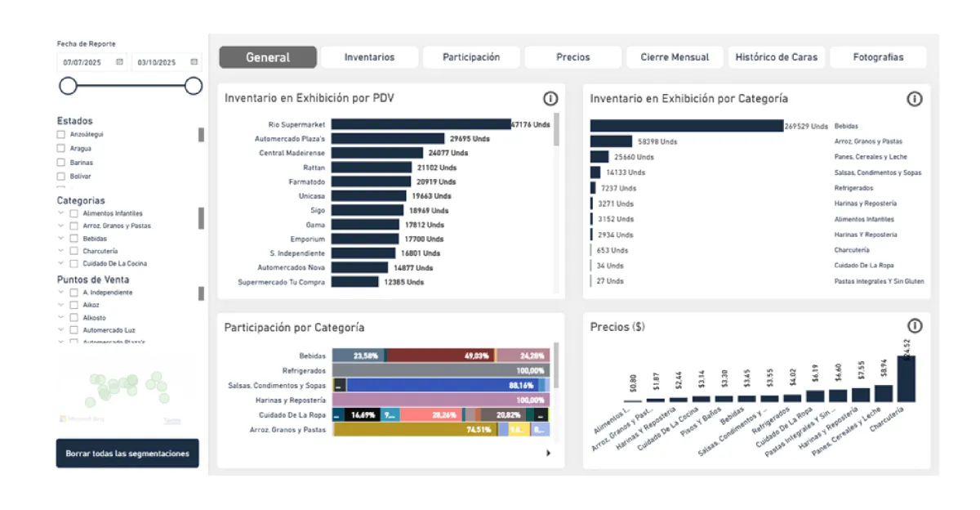Select Salsas, Condimentos 88,16% blue segment
The height and width of the screenshot is (510, 980).
click(x=442, y=386)
